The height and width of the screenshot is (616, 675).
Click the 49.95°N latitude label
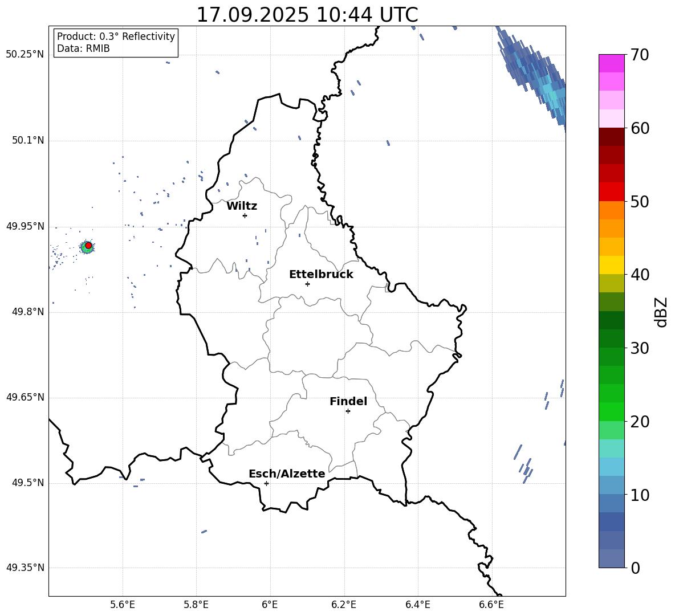pyautogui.click(x=25, y=226)
